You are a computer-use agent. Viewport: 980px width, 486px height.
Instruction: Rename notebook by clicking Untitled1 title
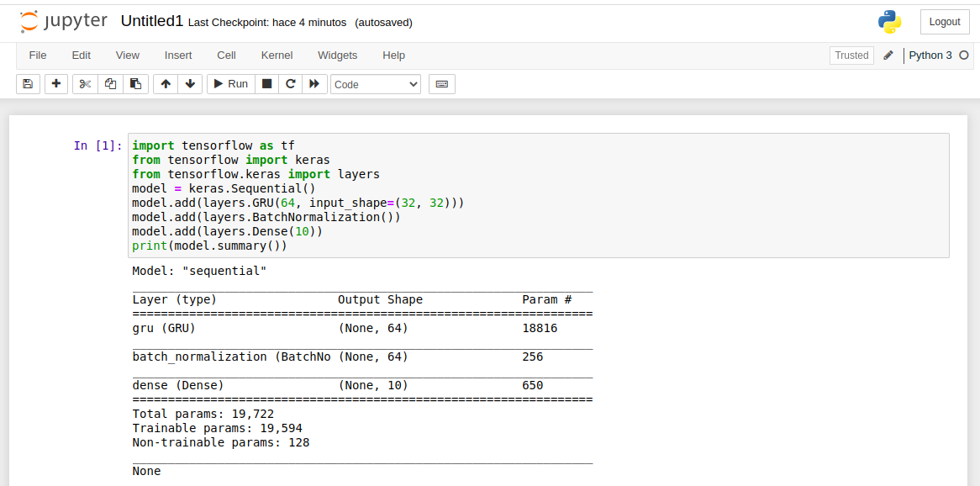[152, 22]
